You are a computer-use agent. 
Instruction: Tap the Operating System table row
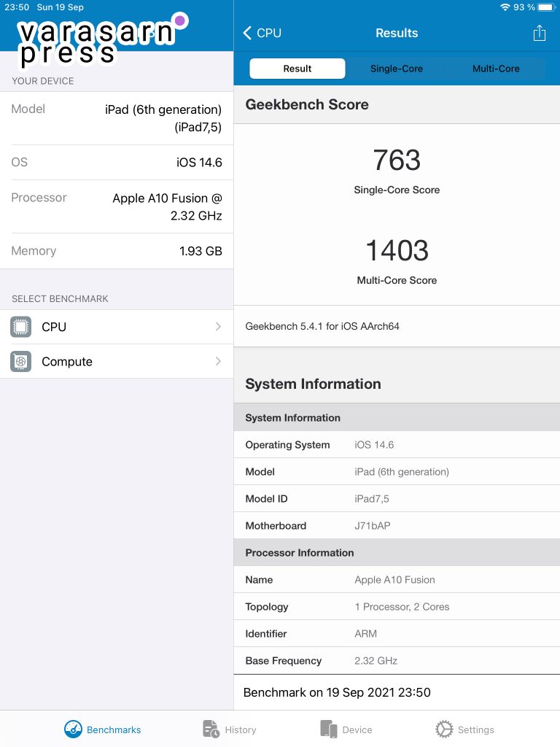click(x=397, y=445)
